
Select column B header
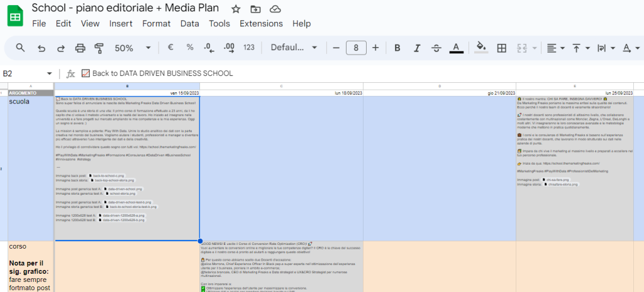pos(127,86)
